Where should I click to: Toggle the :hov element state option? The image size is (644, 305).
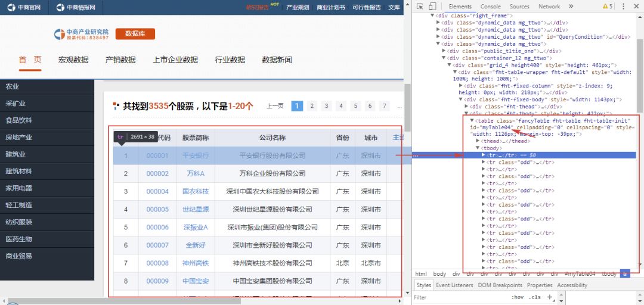pos(518,297)
